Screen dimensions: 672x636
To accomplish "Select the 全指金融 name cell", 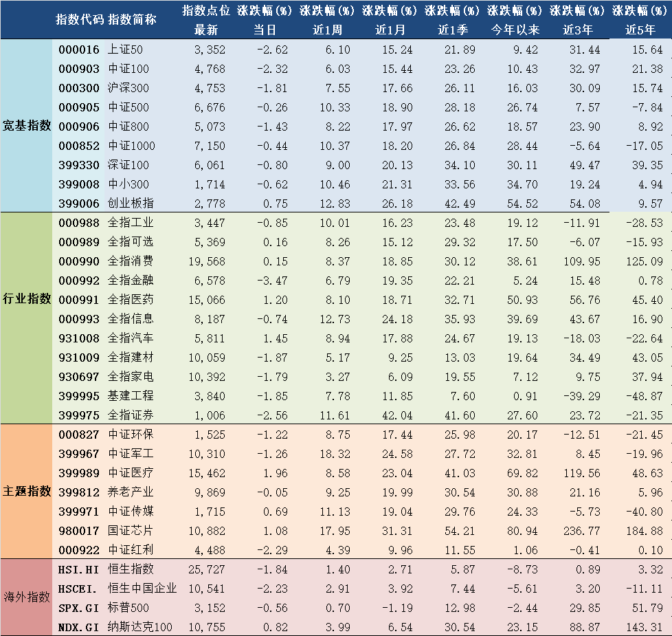I will (131, 281).
